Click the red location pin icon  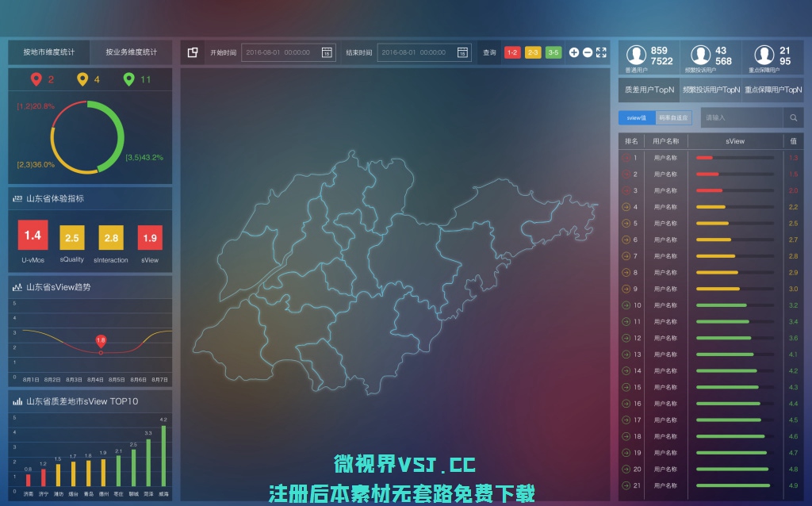(x=36, y=79)
